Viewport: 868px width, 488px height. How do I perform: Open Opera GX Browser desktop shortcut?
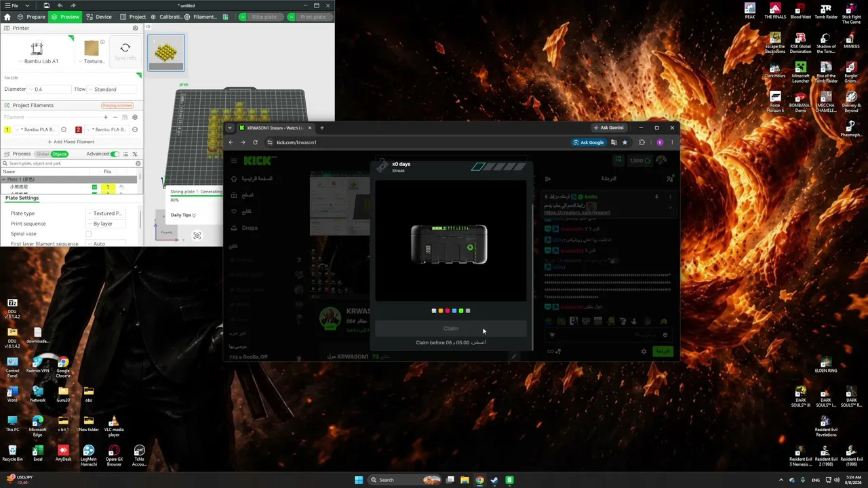point(114,455)
